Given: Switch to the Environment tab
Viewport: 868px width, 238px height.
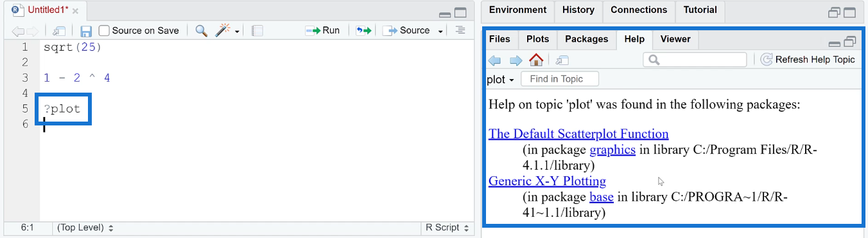Looking at the screenshot, I should [x=517, y=10].
